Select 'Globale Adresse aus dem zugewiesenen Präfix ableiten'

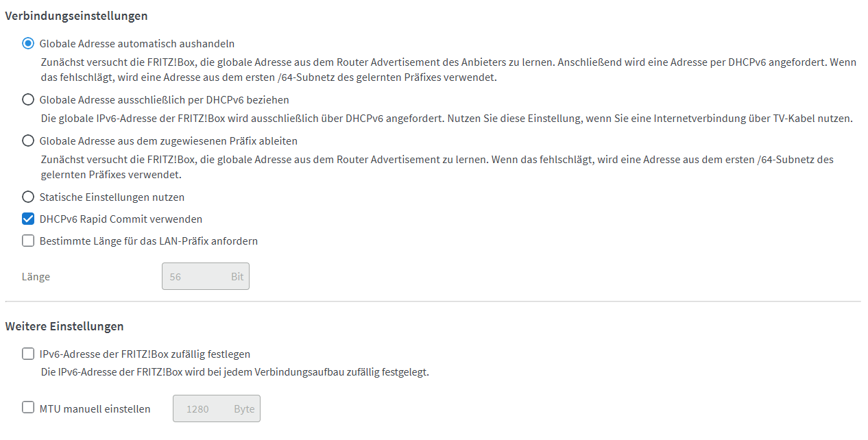(28, 140)
